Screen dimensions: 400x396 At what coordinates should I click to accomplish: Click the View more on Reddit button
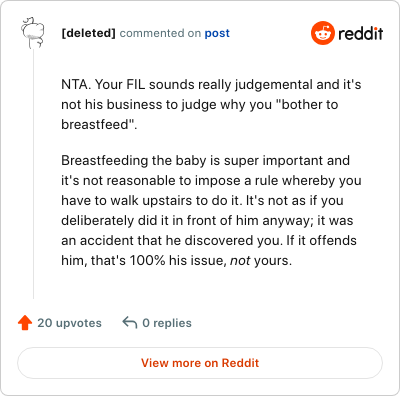coord(200,363)
